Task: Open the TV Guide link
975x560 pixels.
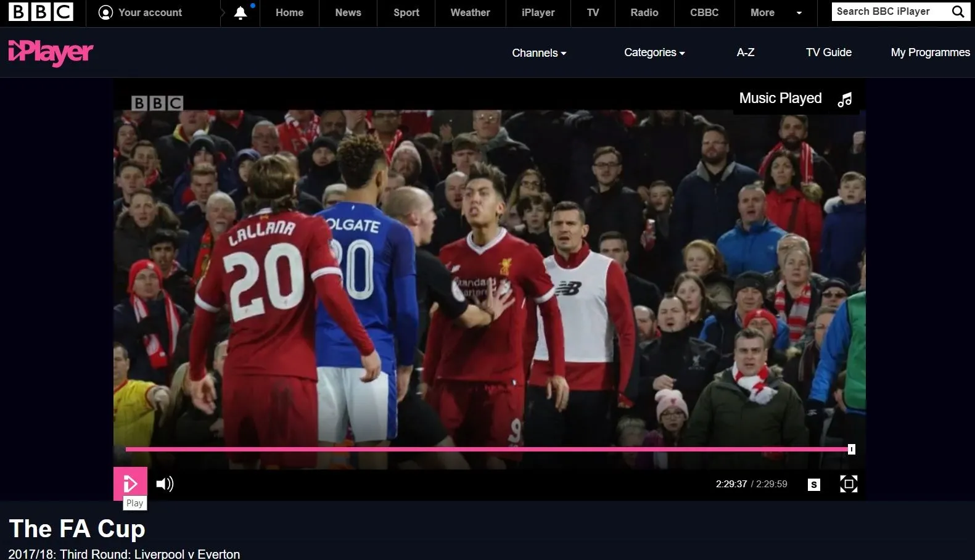Action: pyautogui.click(x=828, y=52)
